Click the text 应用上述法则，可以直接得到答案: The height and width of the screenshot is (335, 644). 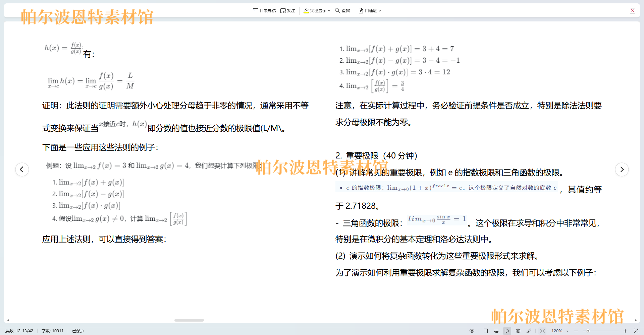tap(104, 239)
